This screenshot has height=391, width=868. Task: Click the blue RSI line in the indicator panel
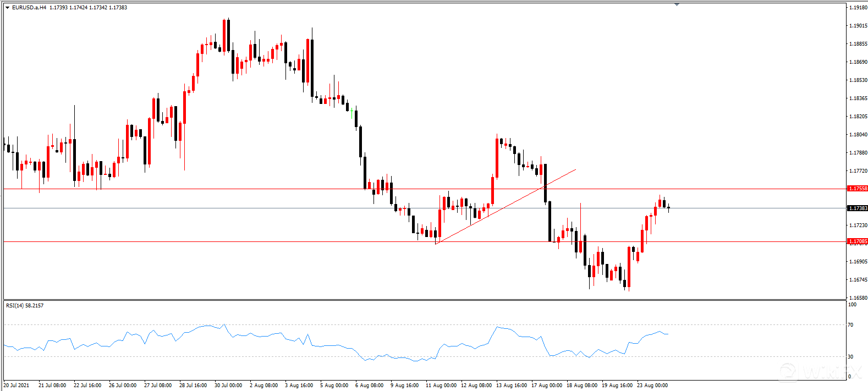tap(330, 346)
